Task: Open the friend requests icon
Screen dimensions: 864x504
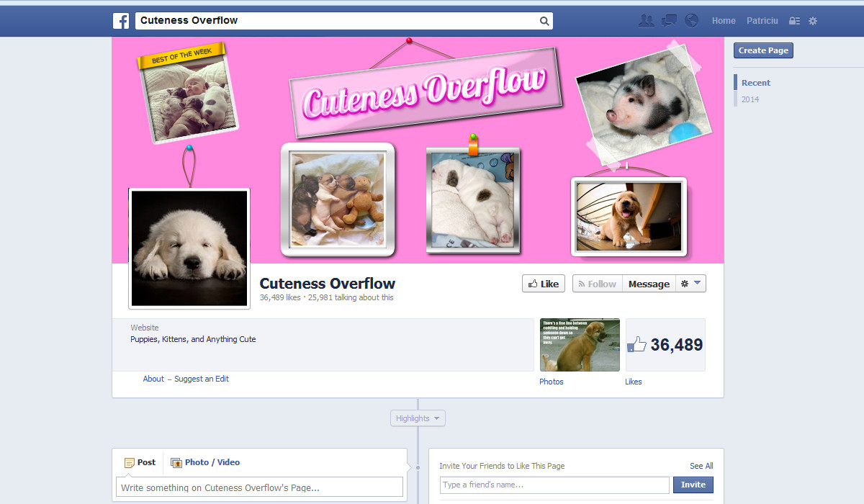Action: pyautogui.click(x=647, y=21)
